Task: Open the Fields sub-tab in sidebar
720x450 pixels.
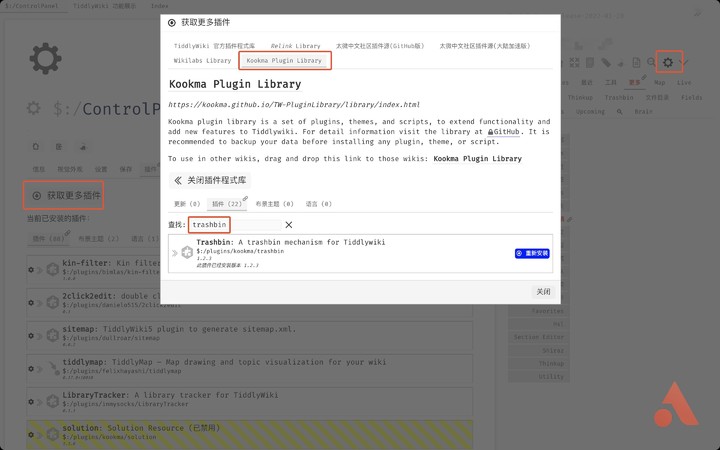Action: pos(692,97)
